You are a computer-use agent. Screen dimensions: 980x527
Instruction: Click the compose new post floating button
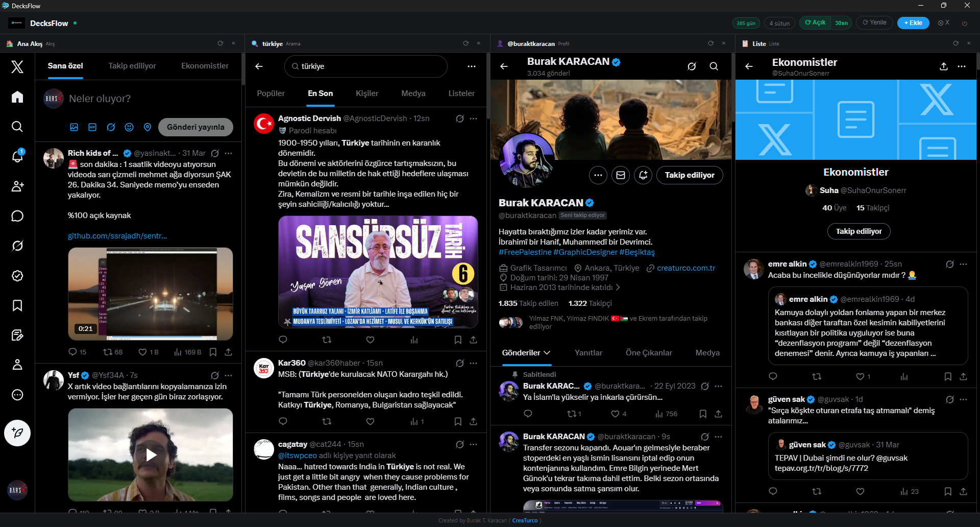pyautogui.click(x=17, y=433)
